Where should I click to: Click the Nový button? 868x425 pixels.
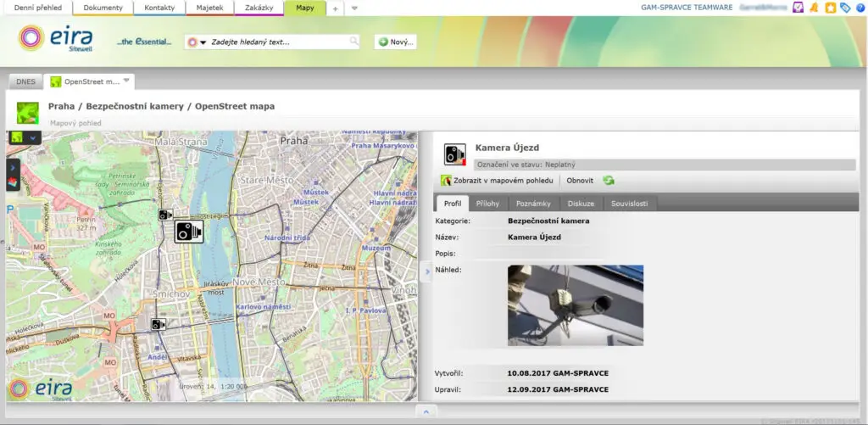pyautogui.click(x=395, y=42)
